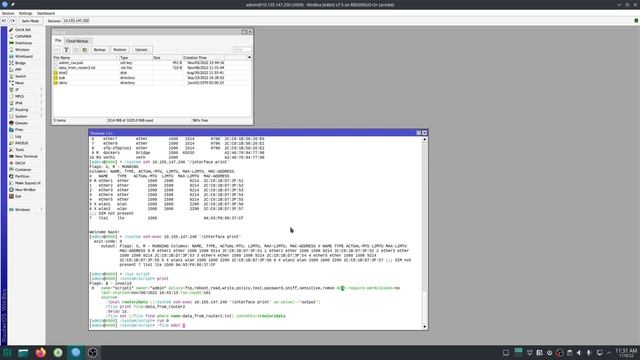This screenshot has width=640, height=360.
Task: Click the Session address field
Action: tap(76, 21)
